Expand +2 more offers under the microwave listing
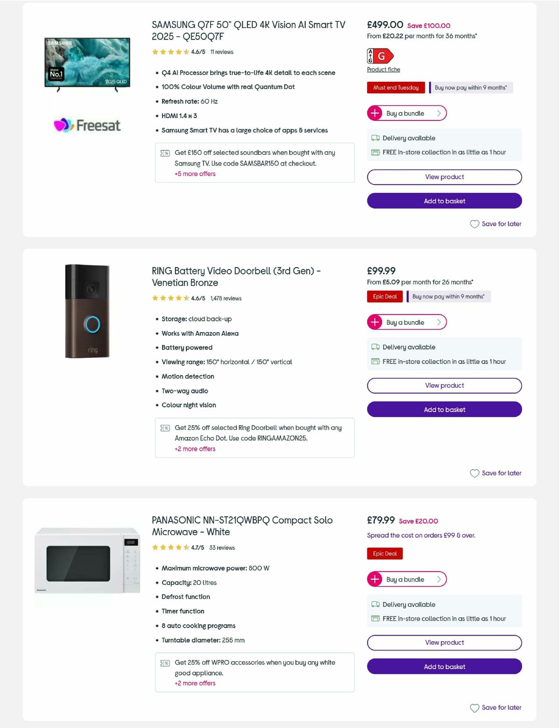 [x=195, y=683]
